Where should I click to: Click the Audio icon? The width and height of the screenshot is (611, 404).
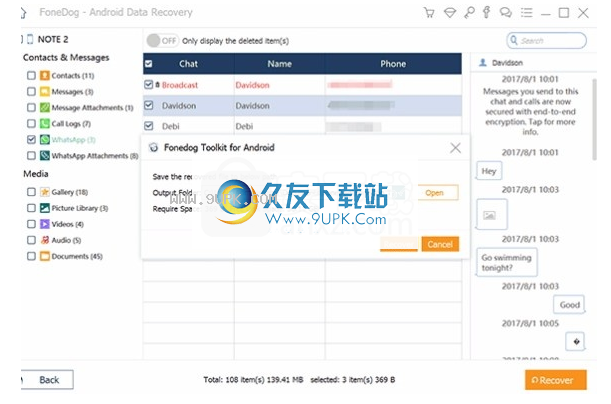coord(45,240)
